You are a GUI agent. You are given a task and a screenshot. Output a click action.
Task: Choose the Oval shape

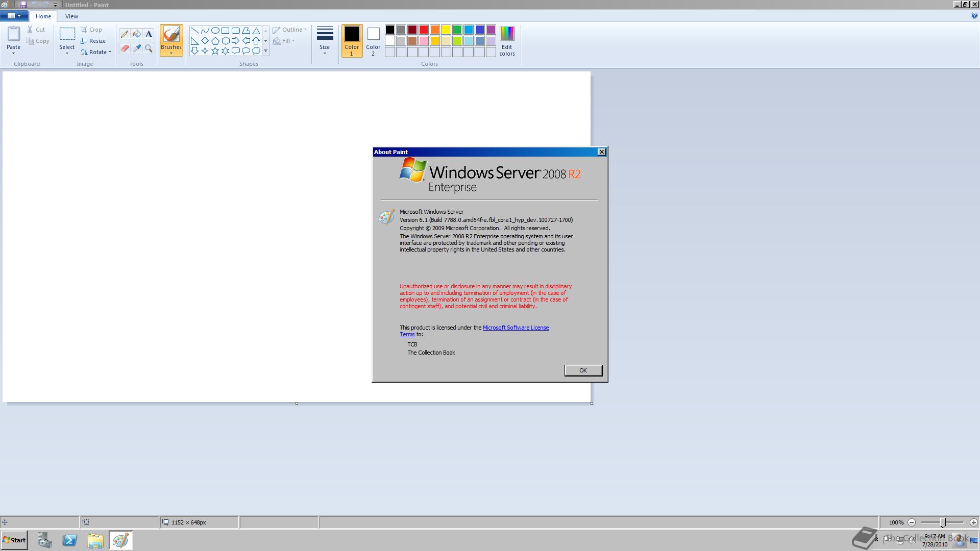tap(215, 31)
